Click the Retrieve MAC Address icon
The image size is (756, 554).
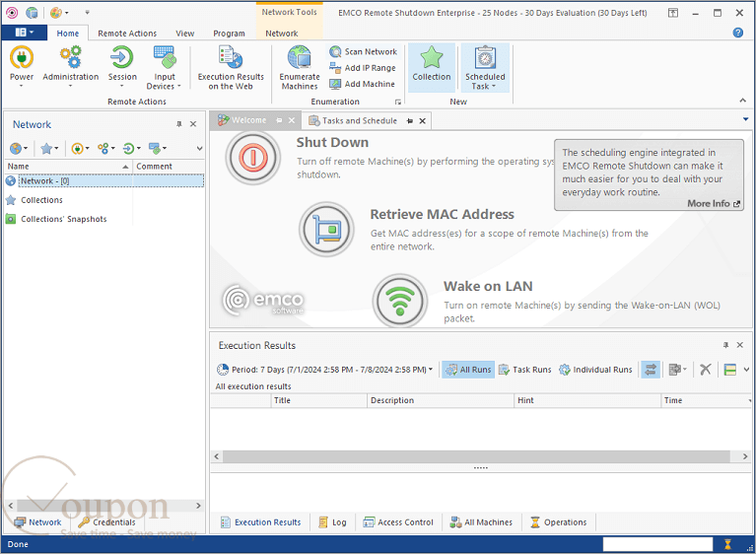coord(326,229)
